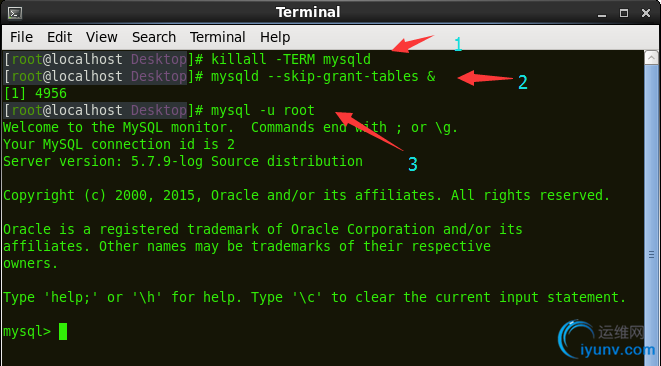Image resolution: width=661 pixels, height=366 pixels.
Task: Close the Terminal window
Action: pos(646,13)
